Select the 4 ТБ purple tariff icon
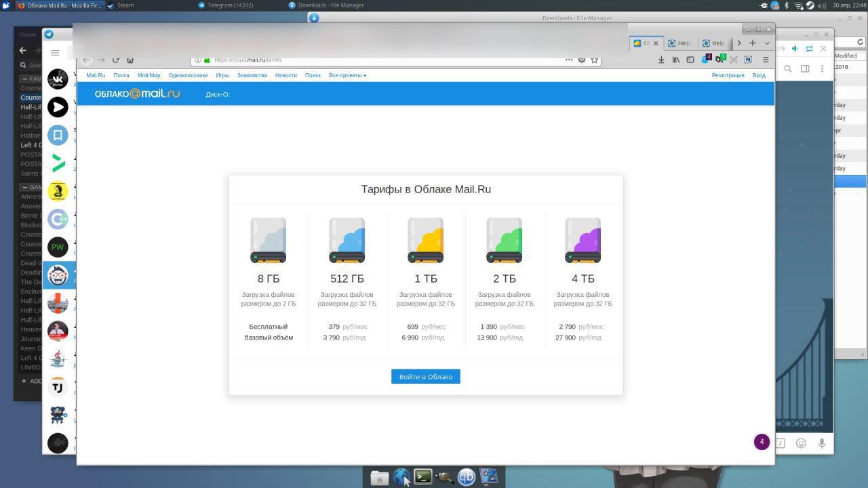 583,240
